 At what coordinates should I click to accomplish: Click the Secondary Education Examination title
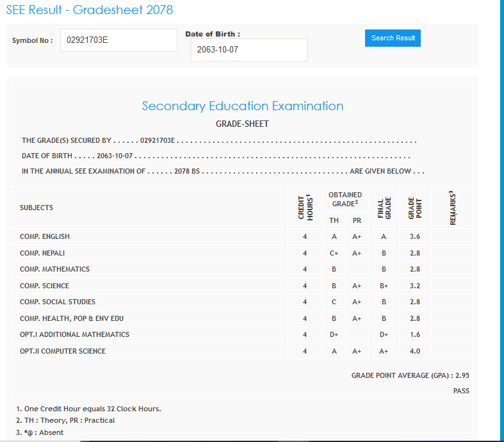(242, 106)
